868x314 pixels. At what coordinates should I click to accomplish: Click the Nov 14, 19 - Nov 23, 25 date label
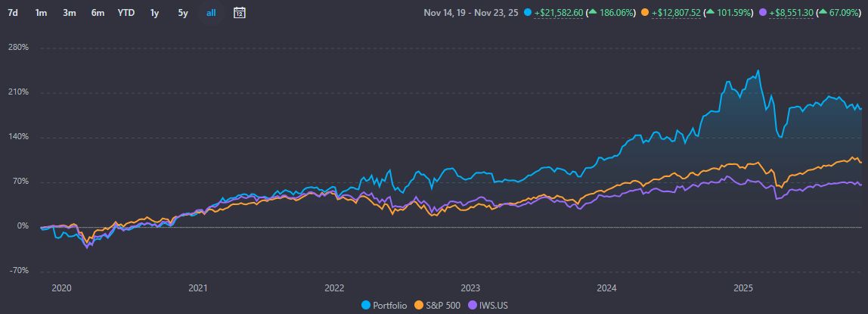click(x=471, y=13)
